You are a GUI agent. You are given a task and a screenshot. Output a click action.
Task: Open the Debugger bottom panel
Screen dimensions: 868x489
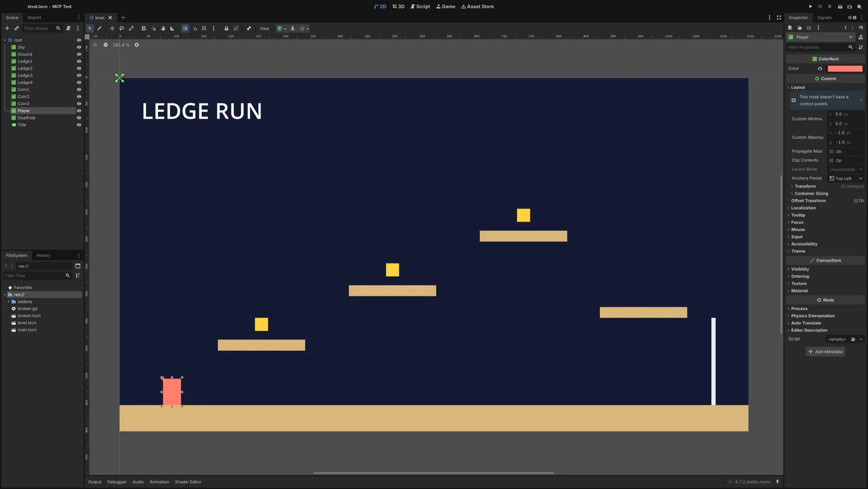tap(117, 482)
